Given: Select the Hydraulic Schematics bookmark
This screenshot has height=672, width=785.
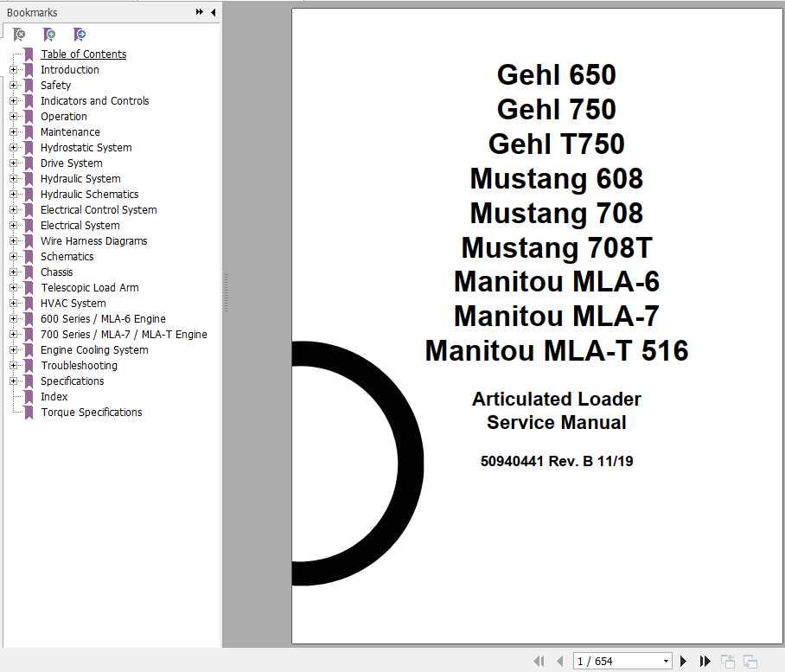Looking at the screenshot, I should [90, 195].
